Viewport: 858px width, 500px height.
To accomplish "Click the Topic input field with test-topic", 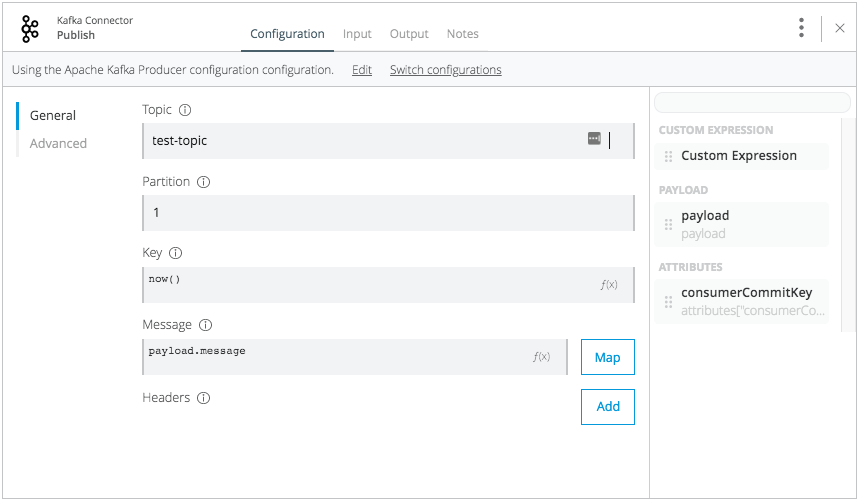I will pyautogui.click(x=389, y=141).
